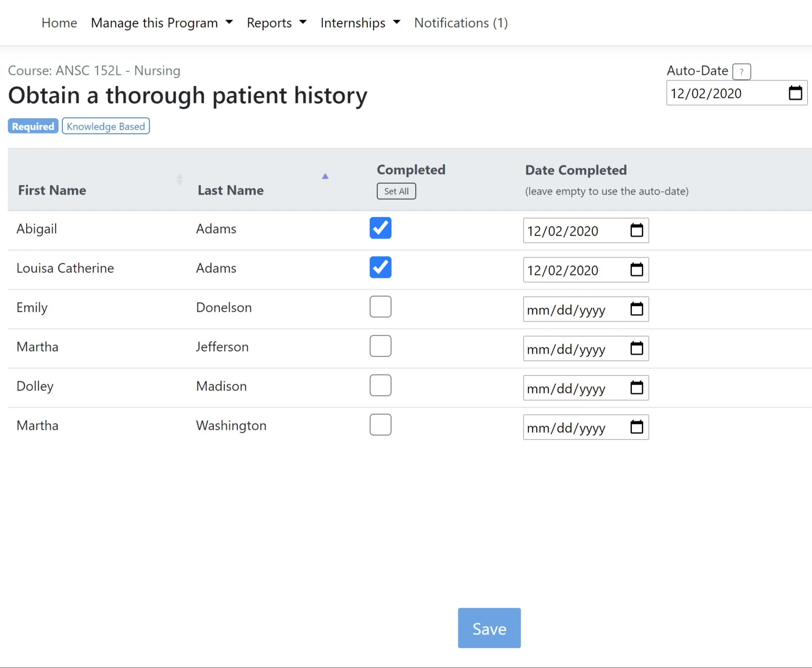Open the Reports dropdown menu
Screen dimensions: 812x668
276,23
